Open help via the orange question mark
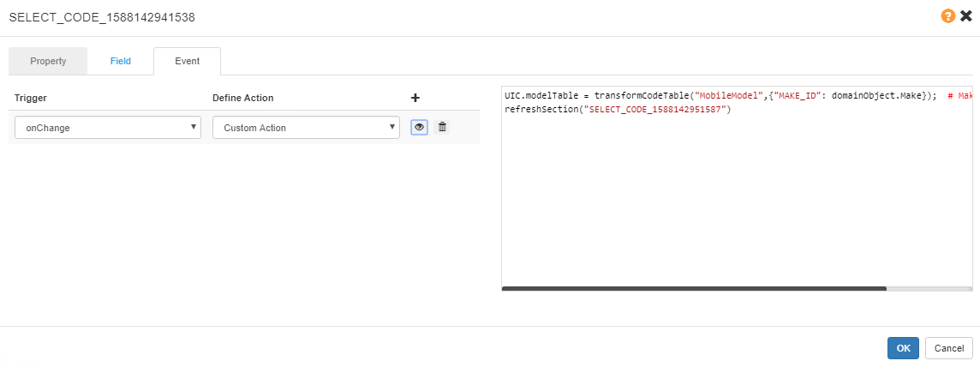 (948, 16)
